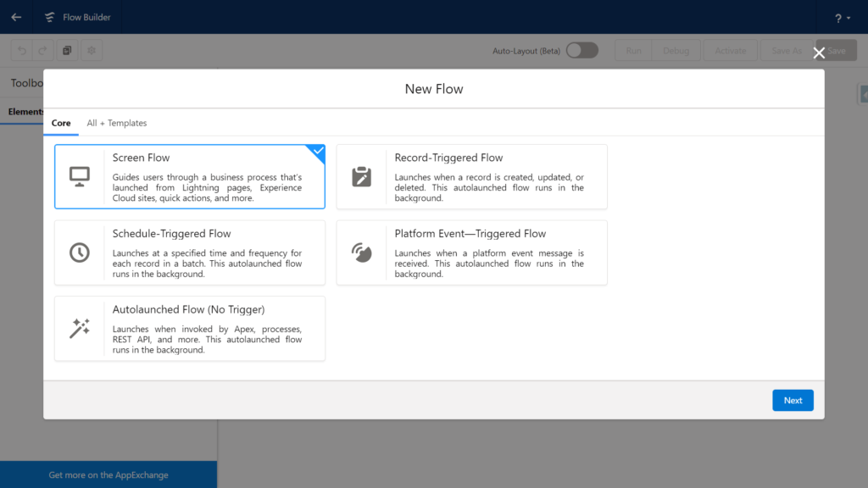Open Get more on the AppExchange link
The width and height of the screenshot is (868, 488).
[x=108, y=474]
